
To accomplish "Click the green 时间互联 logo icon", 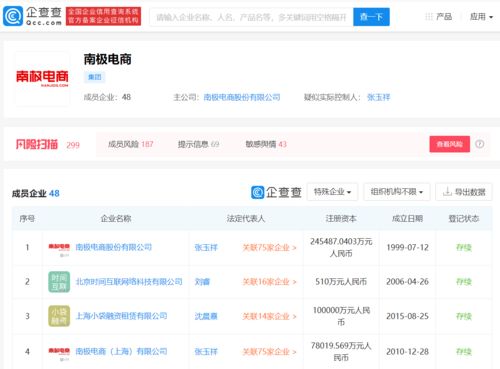I will coord(59,282).
